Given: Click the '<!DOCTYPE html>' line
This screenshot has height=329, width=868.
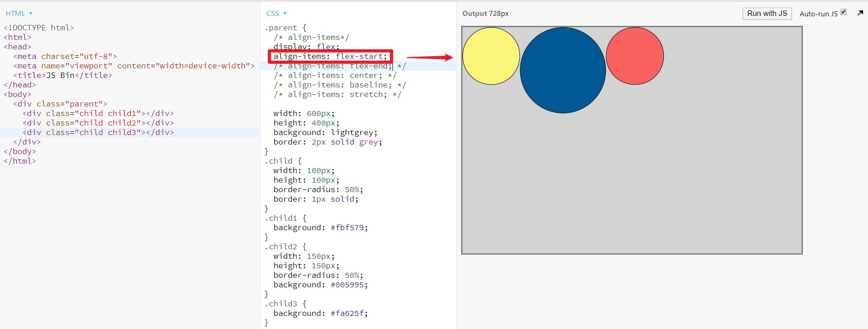Looking at the screenshot, I should 39,28.
